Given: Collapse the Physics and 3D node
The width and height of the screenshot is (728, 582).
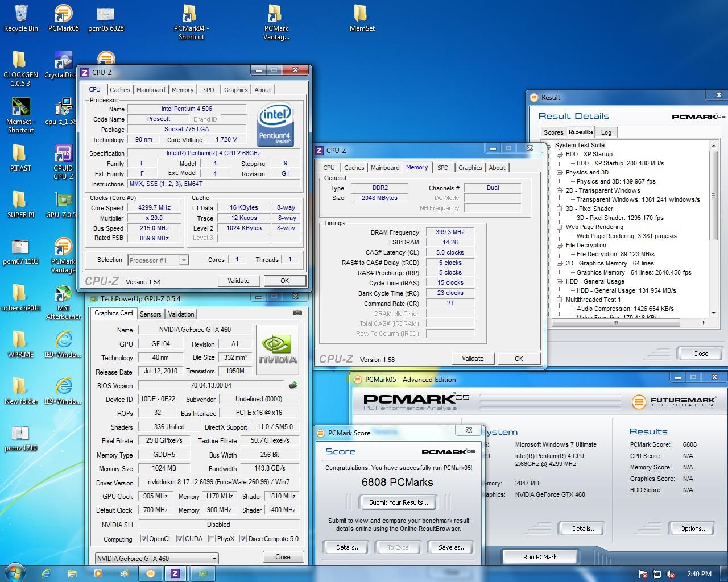Looking at the screenshot, I should click(560, 172).
